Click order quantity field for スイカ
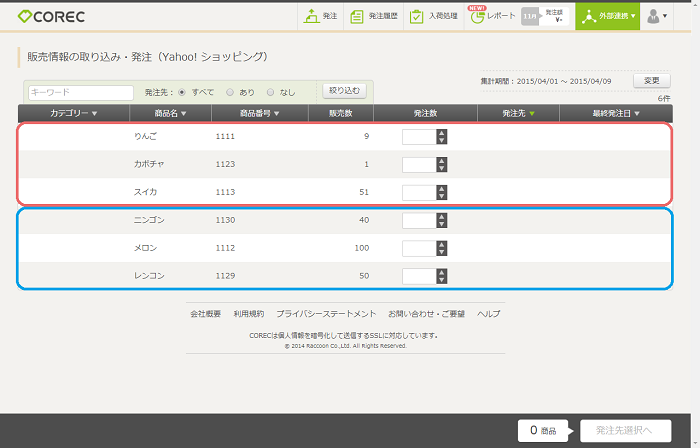Screen dimensions: 700x448 point(419,192)
